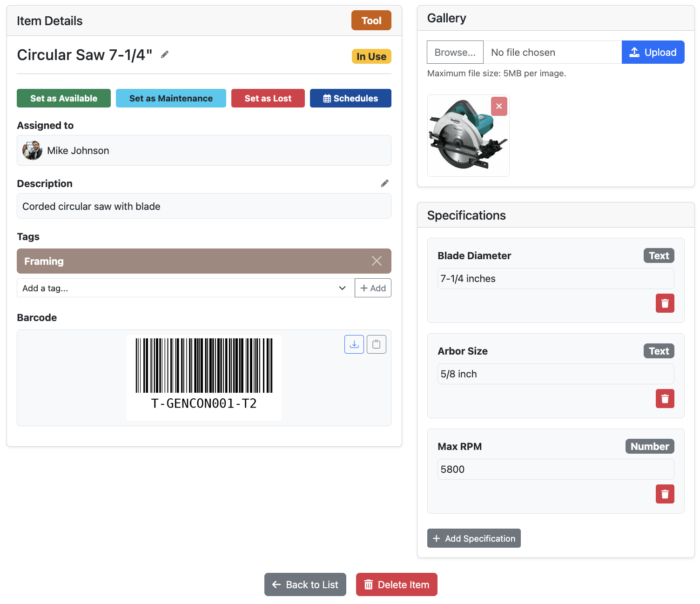Mark the item as Lost
Viewport: 700px width, 604px height.
[268, 98]
